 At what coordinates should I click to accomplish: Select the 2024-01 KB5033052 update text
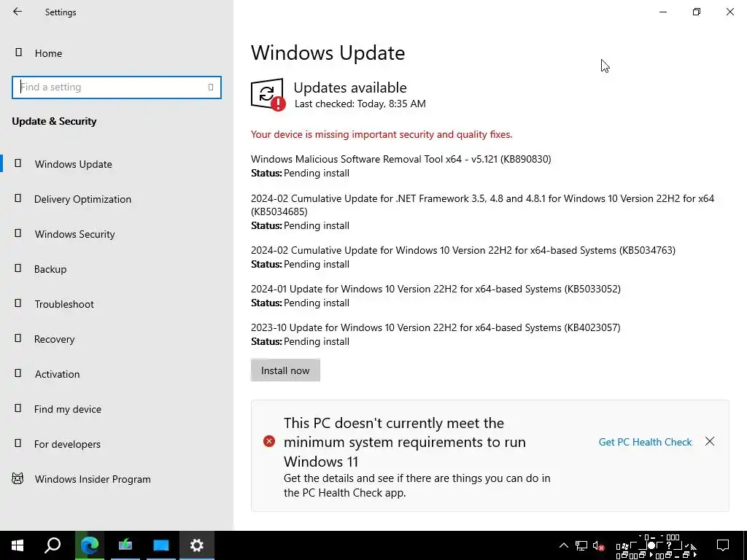pyautogui.click(x=436, y=289)
